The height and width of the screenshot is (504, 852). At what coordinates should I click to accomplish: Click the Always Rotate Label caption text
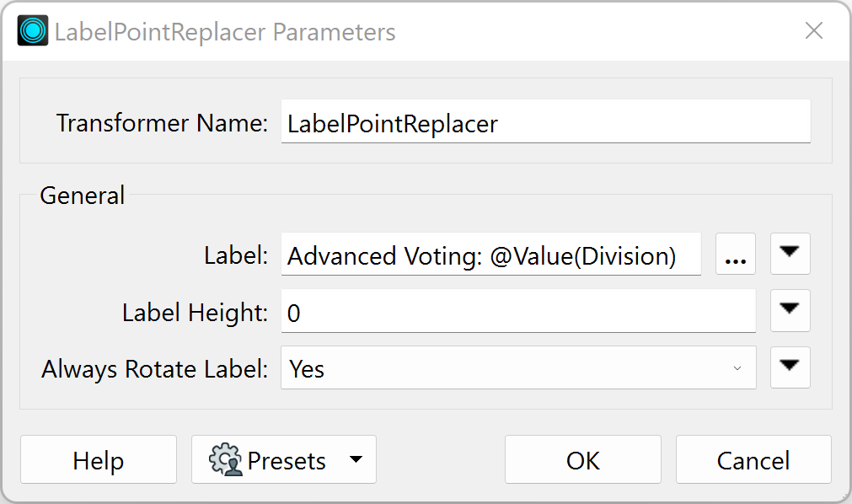[154, 368]
